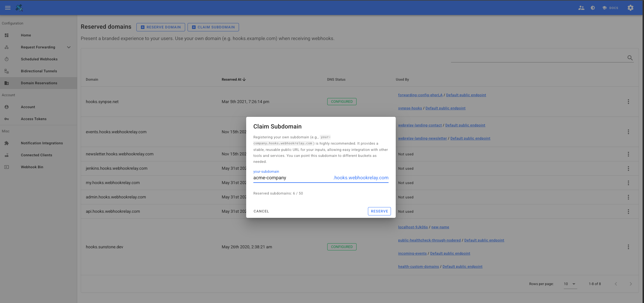
Task: Edit the subdomain field containing acme-company
Action: (284, 177)
